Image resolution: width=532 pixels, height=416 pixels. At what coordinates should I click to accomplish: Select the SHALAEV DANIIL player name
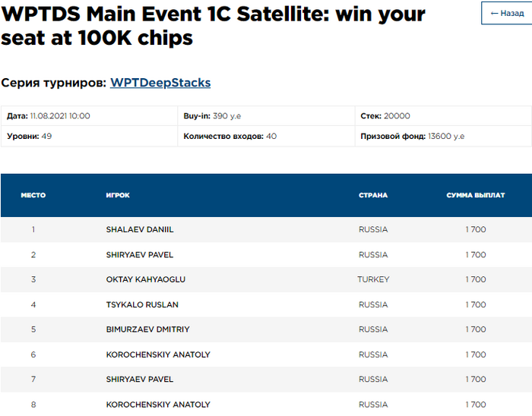click(x=140, y=229)
